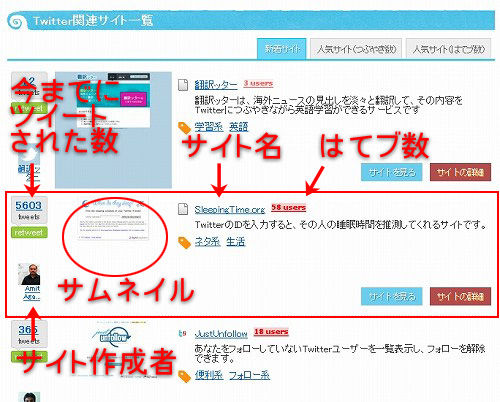
Task: Click the tag icon beside ネタ系
Action: point(184,243)
